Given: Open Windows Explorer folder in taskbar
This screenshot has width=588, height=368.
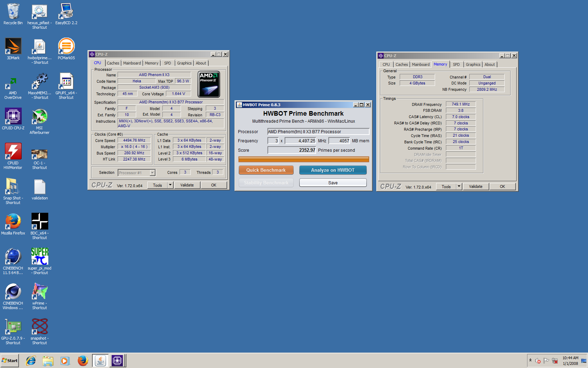Looking at the screenshot, I should (x=48, y=361).
